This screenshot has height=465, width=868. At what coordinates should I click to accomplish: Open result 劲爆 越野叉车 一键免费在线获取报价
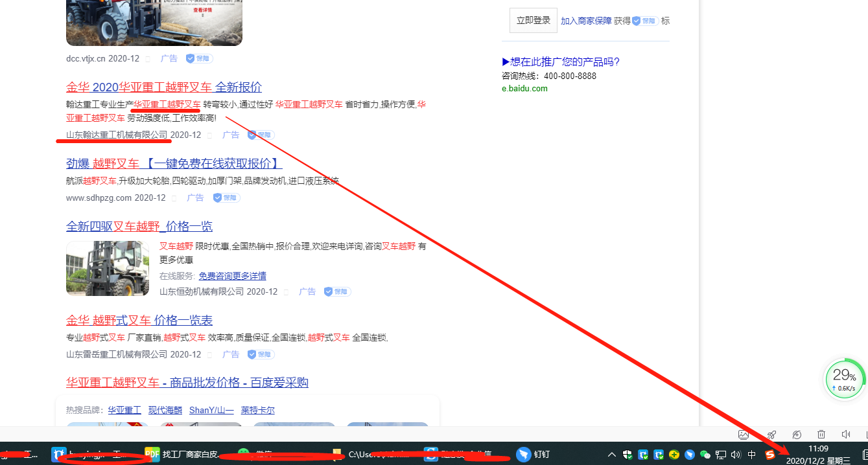click(174, 164)
